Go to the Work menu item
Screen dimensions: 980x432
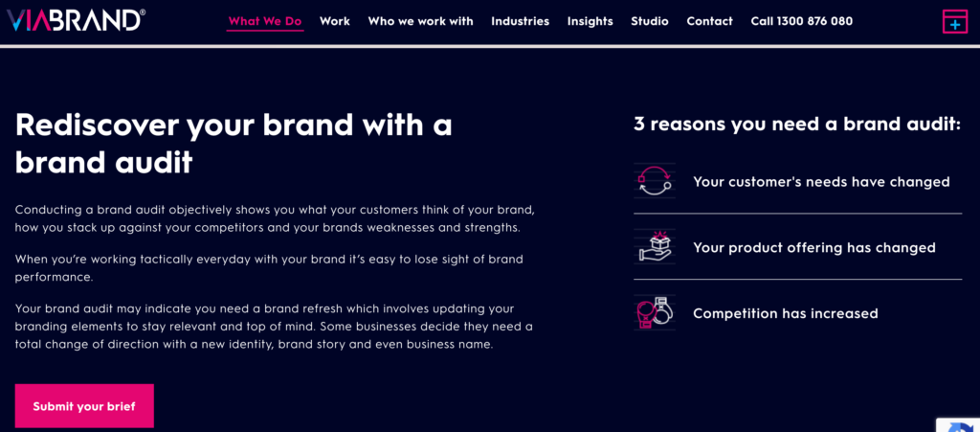[x=335, y=21]
